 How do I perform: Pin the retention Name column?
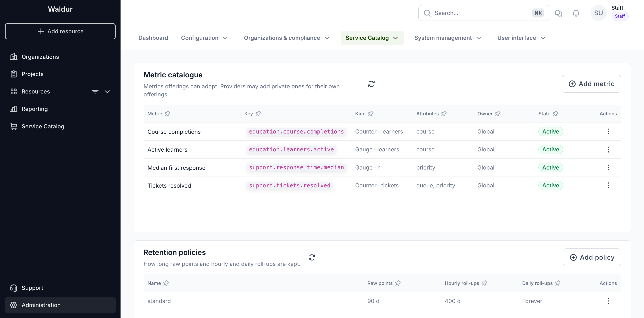pyautogui.click(x=166, y=283)
